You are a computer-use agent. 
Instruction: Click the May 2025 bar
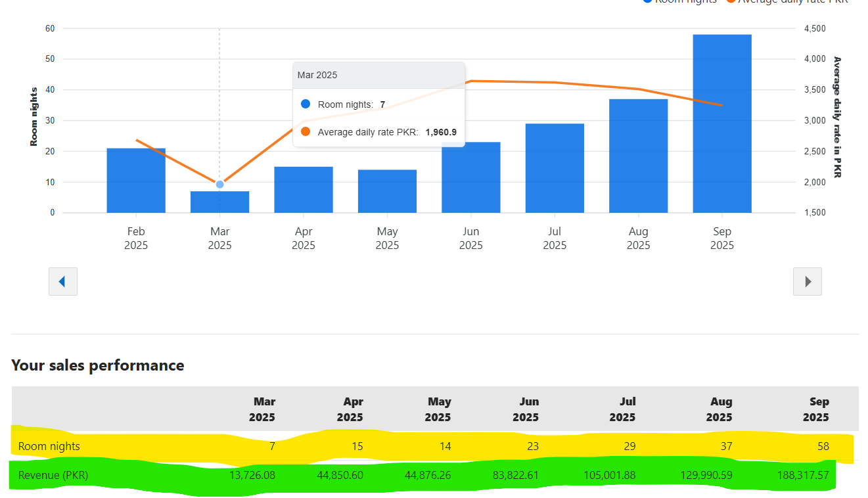[387, 191]
